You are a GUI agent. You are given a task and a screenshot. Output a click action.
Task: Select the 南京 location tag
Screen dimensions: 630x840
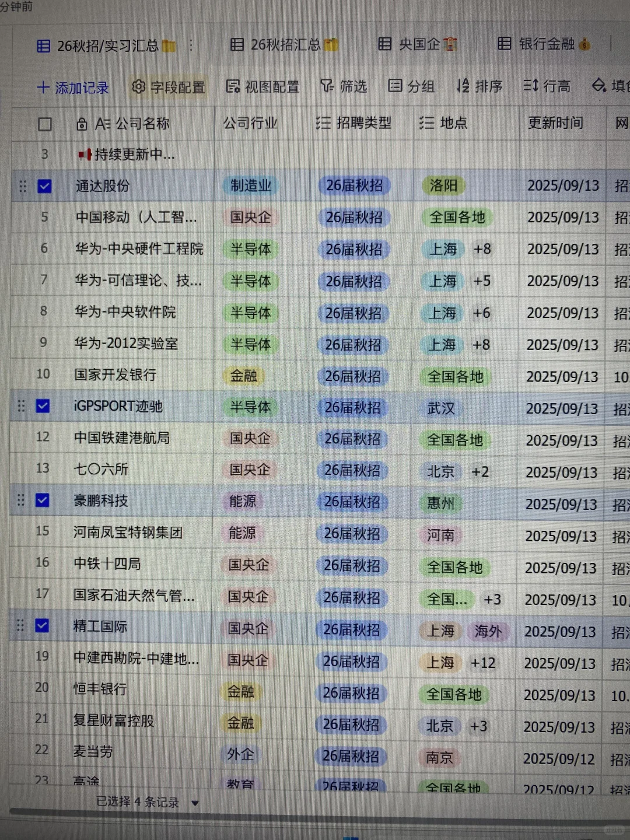(x=439, y=757)
